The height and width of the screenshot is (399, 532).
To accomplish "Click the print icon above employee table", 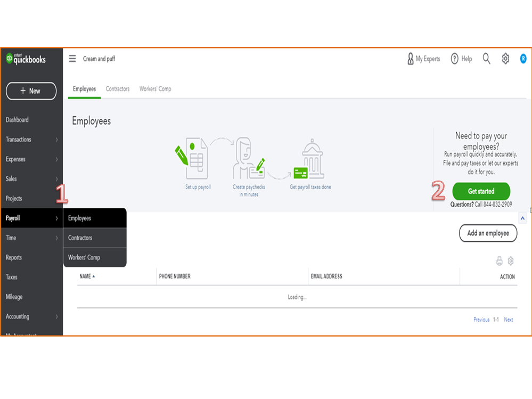I will tap(499, 261).
